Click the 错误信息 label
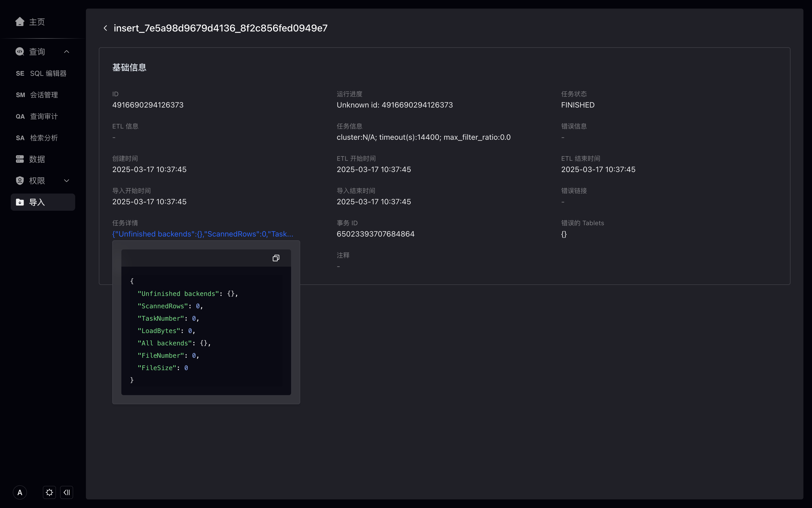The height and width of the screenshot is (508, 812). pyautogui.click(x=574, y=126)
